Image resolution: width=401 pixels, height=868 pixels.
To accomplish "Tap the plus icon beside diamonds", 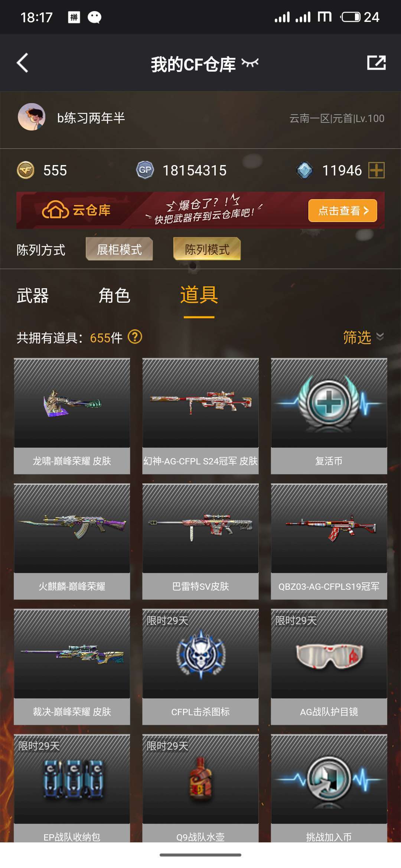I will tap(376, 170).
